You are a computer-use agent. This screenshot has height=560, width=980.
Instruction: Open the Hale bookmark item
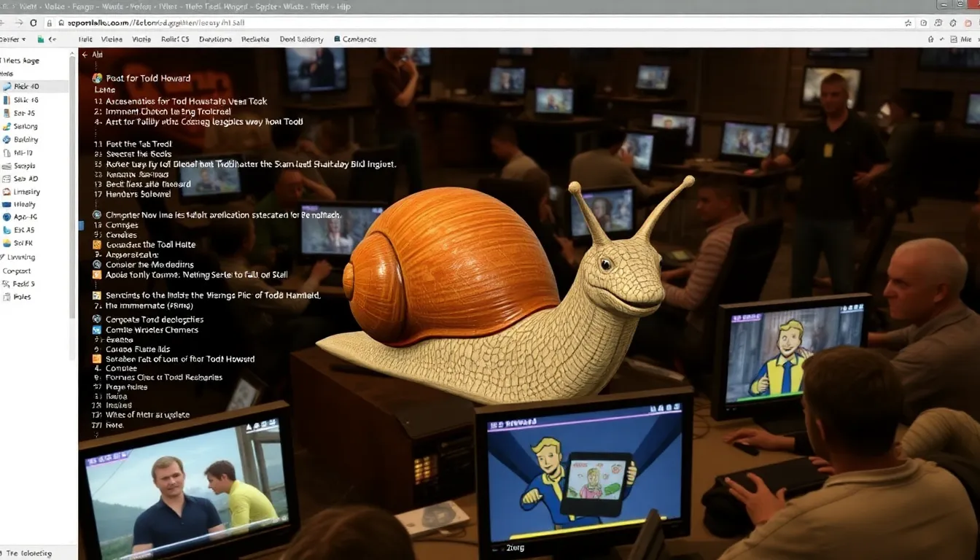85,39
